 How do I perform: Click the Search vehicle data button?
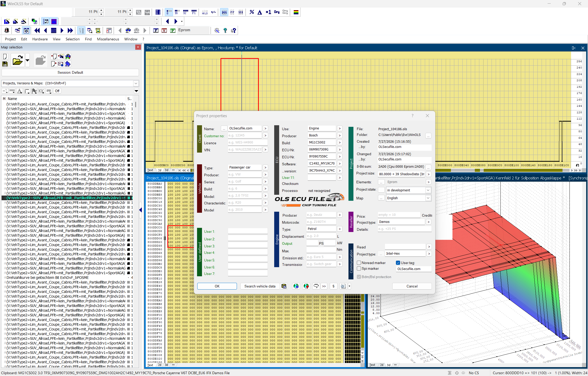click(260, 286)
